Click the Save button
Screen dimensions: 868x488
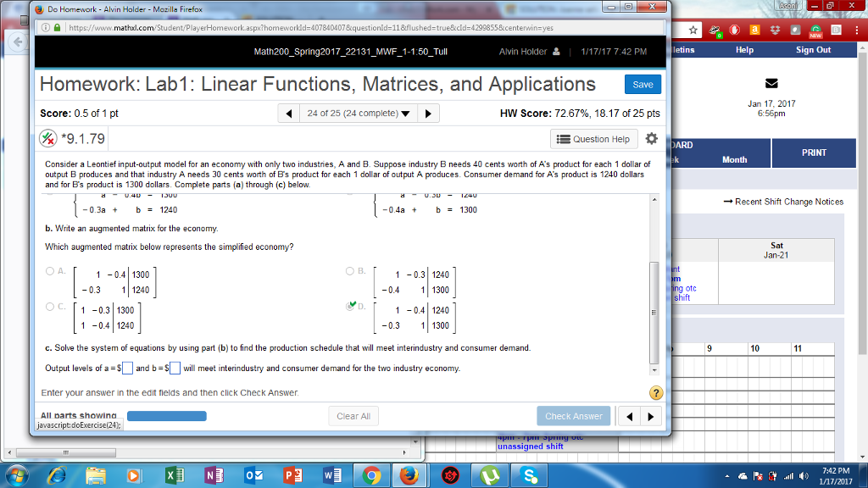click(x=642, y=85)
